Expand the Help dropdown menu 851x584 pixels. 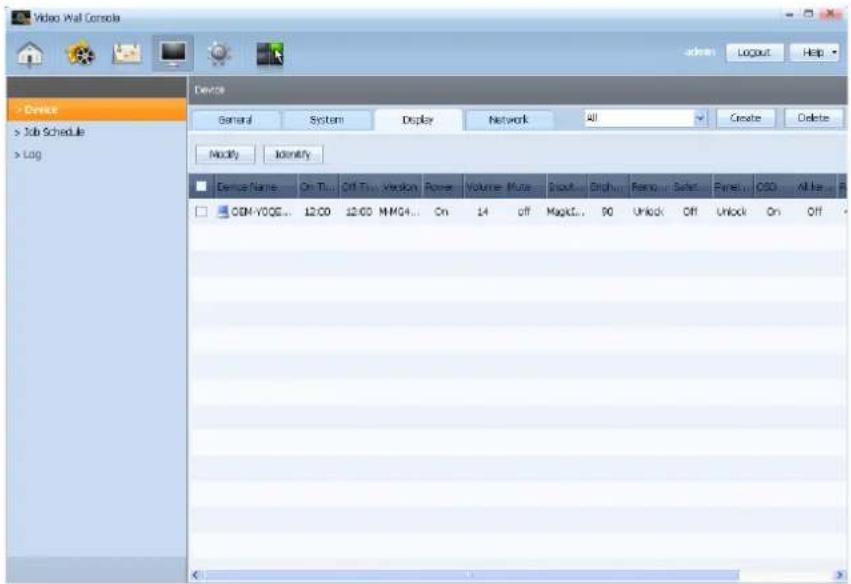814,53
